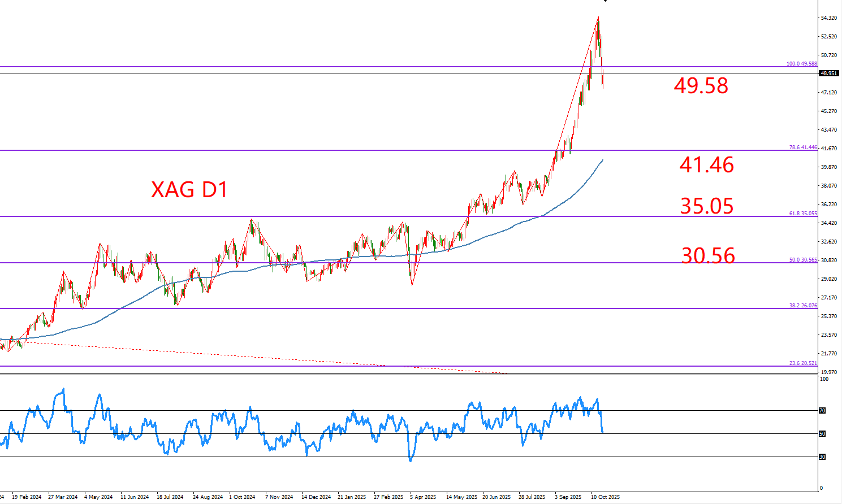Click the 10 Oct 2025 date label
This screenshot has height=504, width=842.
click(606, 497)
